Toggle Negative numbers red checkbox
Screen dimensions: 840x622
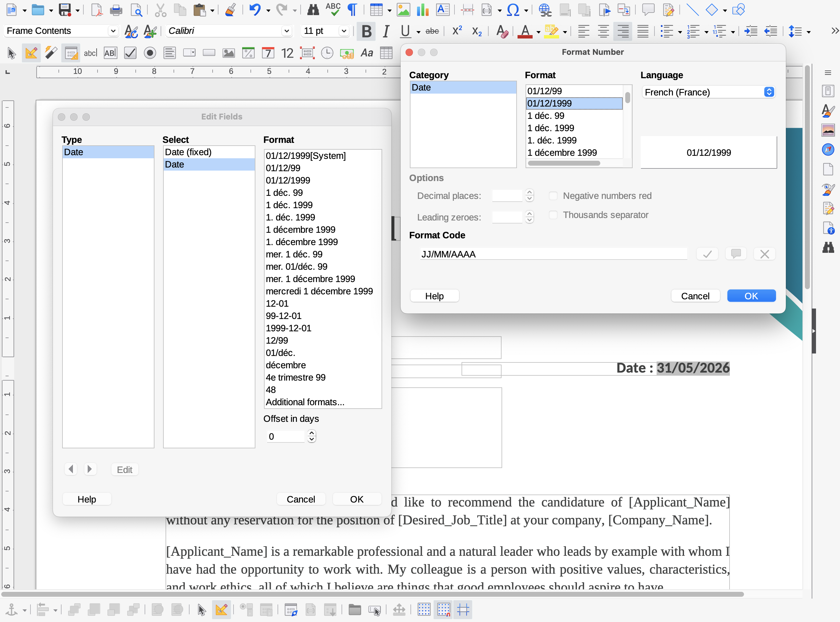tap(553, 196)
